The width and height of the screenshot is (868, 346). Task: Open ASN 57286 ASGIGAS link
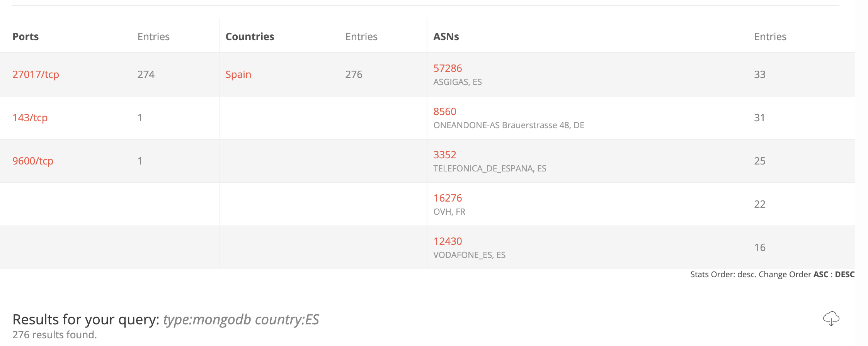tap(448, 68)
